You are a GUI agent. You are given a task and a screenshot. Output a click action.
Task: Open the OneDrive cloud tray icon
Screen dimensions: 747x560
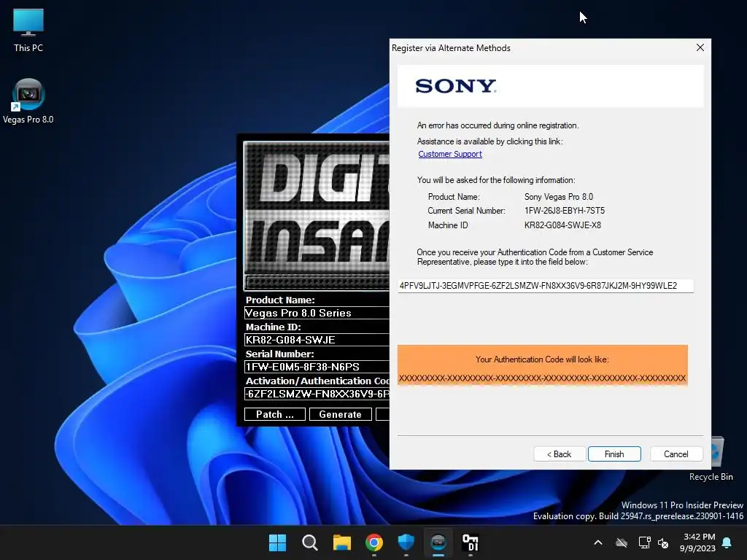coord(622,542)
